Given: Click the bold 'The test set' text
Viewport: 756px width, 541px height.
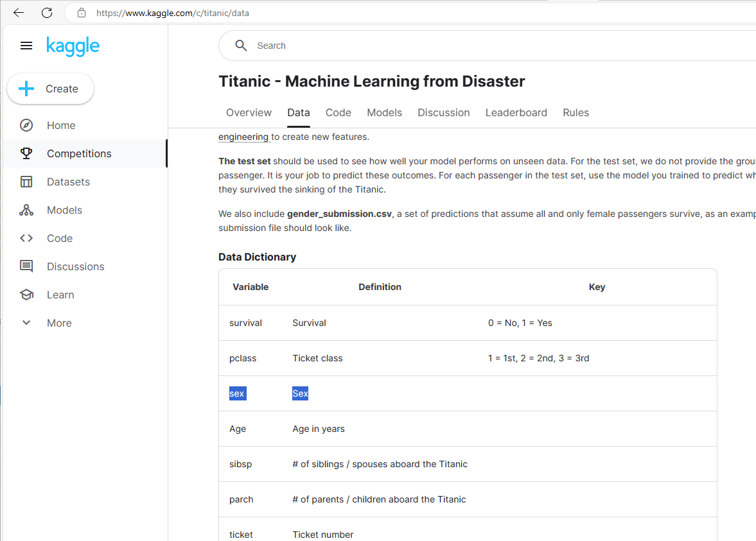Looking at the screenshot, I should pos(245,161).
